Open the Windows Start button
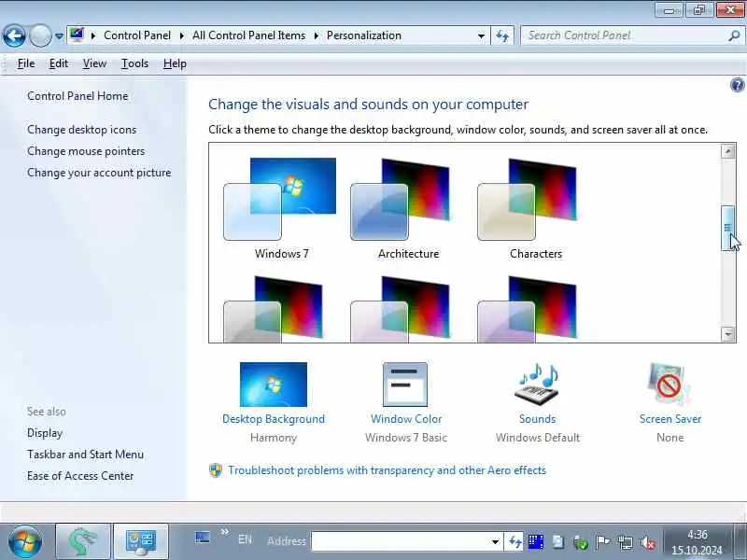The image size is (747, 560). point(25,541)
